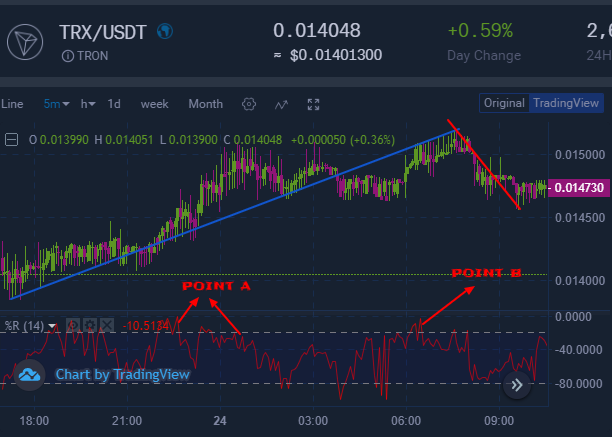
Task: Click the 21:00 time axis label
Action: coord(127,421)
